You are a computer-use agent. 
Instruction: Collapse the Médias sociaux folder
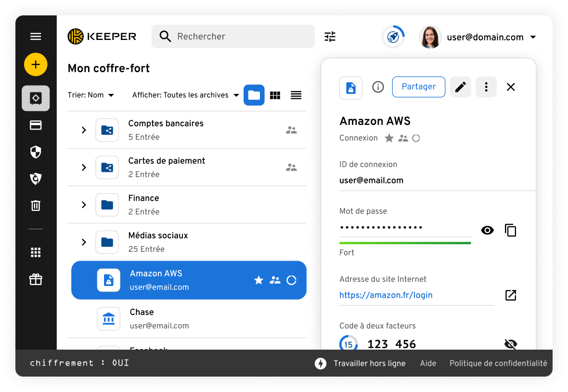point(84,242)
